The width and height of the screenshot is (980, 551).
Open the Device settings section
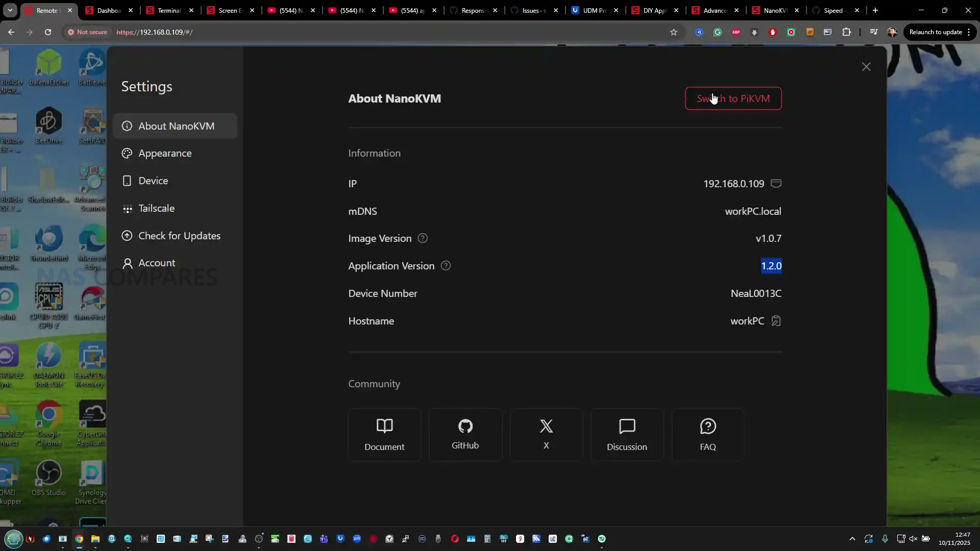(x=153, y=181)
